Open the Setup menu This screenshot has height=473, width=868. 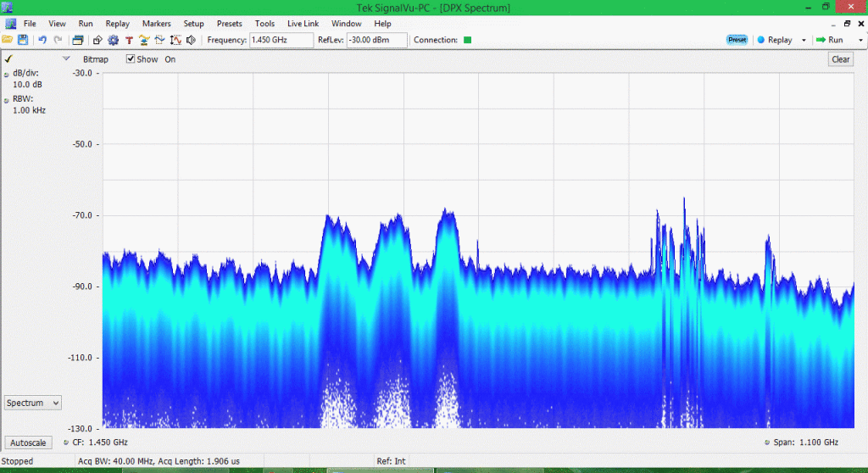[194, 24]
